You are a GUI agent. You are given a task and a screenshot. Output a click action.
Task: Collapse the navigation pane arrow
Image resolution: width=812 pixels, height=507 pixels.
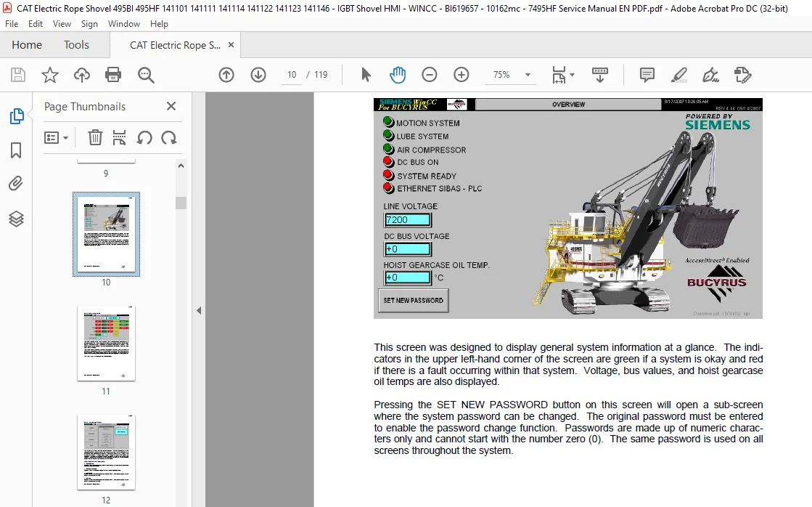pos(199,311)
